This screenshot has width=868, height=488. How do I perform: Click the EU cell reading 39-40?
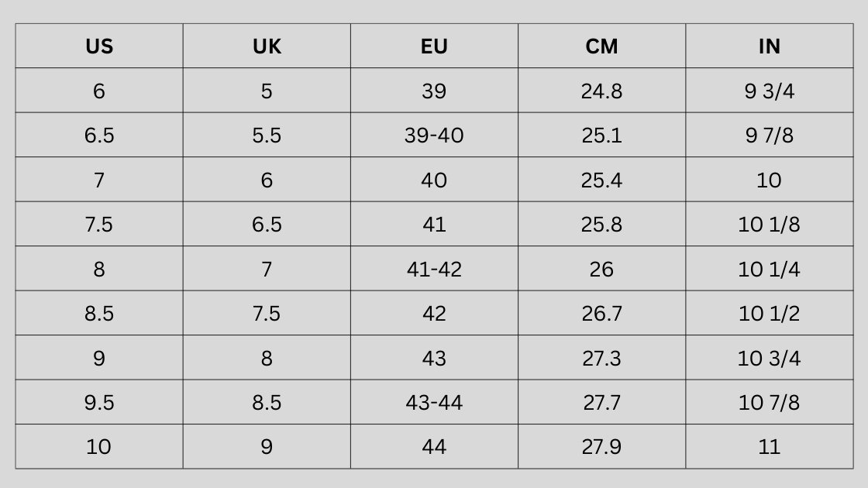tap(434, 136)
